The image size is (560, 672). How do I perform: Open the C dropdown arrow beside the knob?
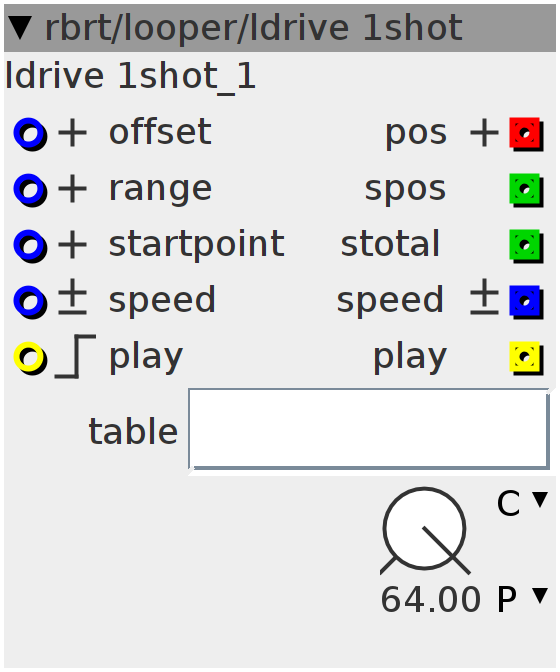pyautogui.click(x=539, y=500)
